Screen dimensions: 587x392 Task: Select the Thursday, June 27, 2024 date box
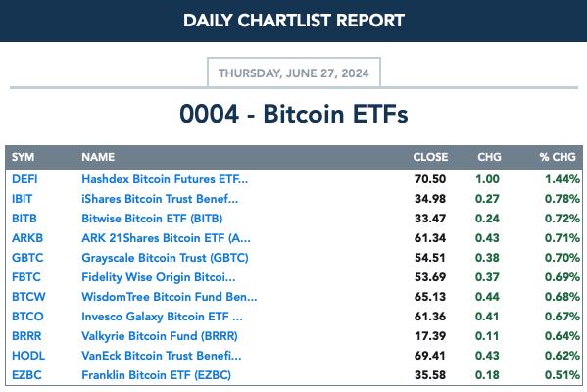pyautogui.click(x=294, y=73)
